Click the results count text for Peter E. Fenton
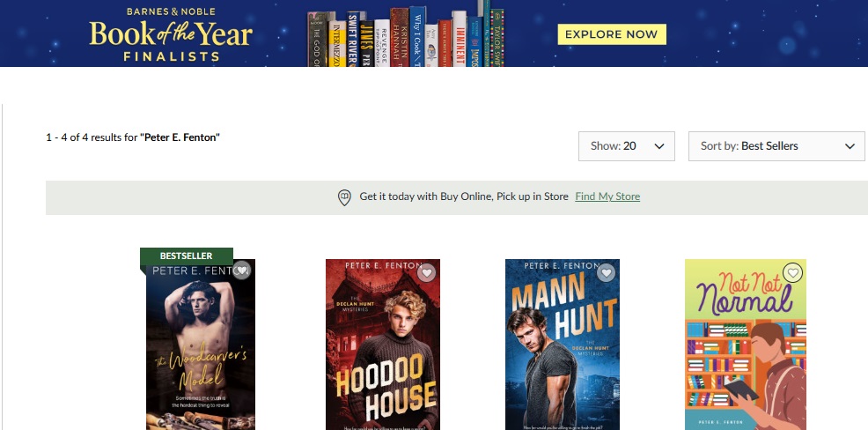 click(x=133, y=137)
